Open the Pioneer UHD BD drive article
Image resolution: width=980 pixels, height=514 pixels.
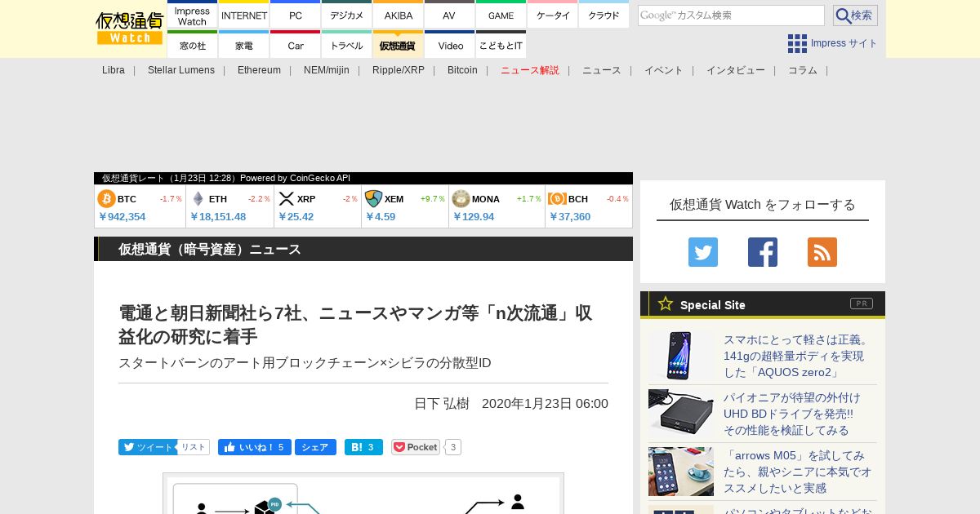pos(792,414)
